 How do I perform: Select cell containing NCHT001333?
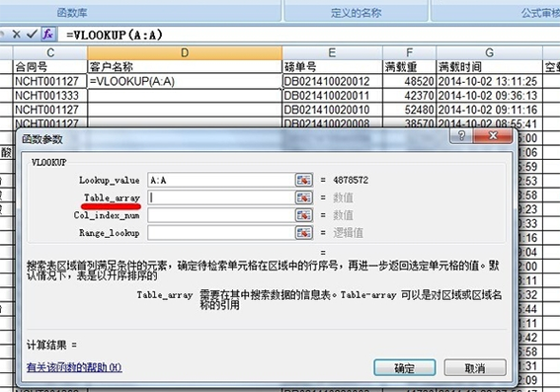pyautogui.click(x=50, y=96)
